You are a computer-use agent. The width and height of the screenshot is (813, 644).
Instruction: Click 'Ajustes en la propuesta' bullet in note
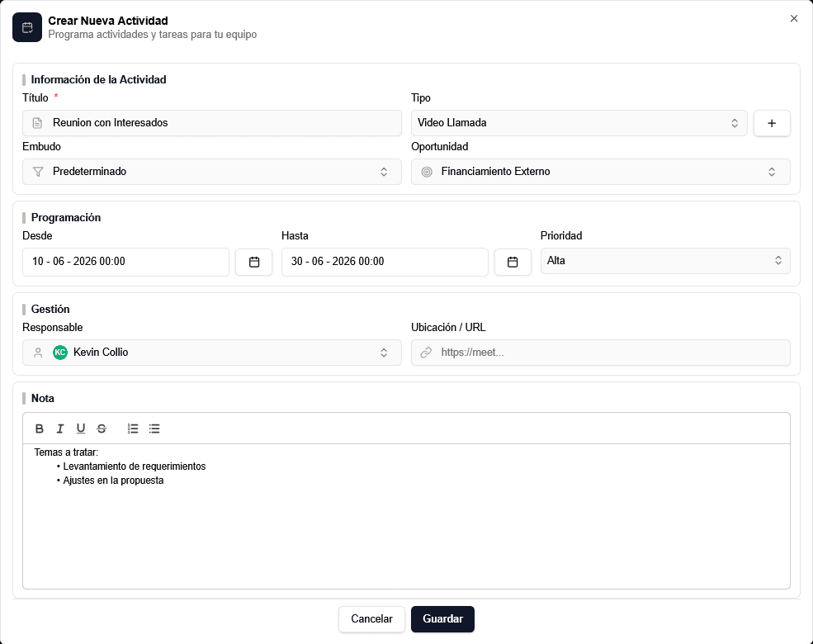tap(114, 481)
